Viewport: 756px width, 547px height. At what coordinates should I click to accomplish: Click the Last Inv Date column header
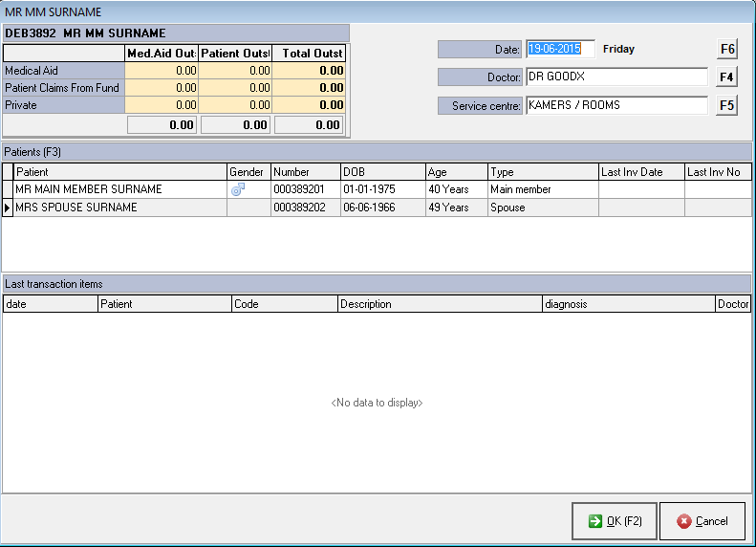coord(640,171)
